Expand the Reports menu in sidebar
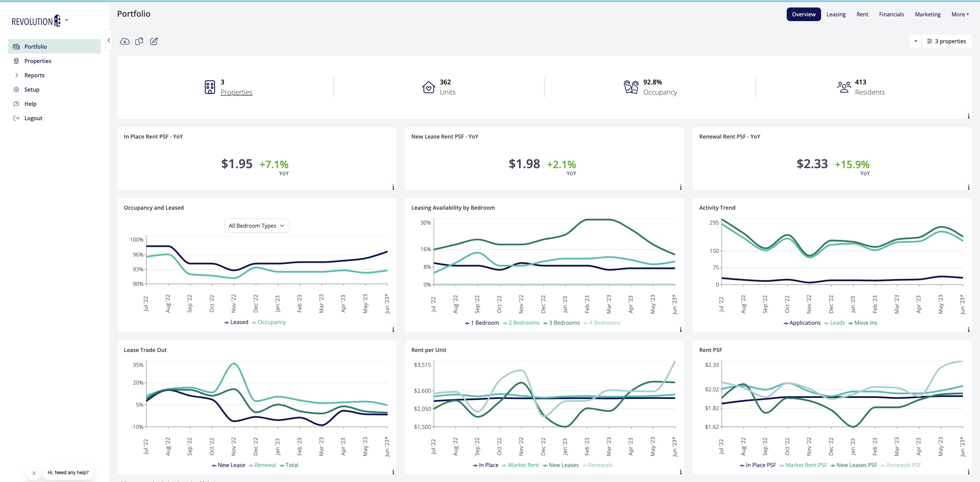Screen dimensions: 980x482 tap(34, 75)
